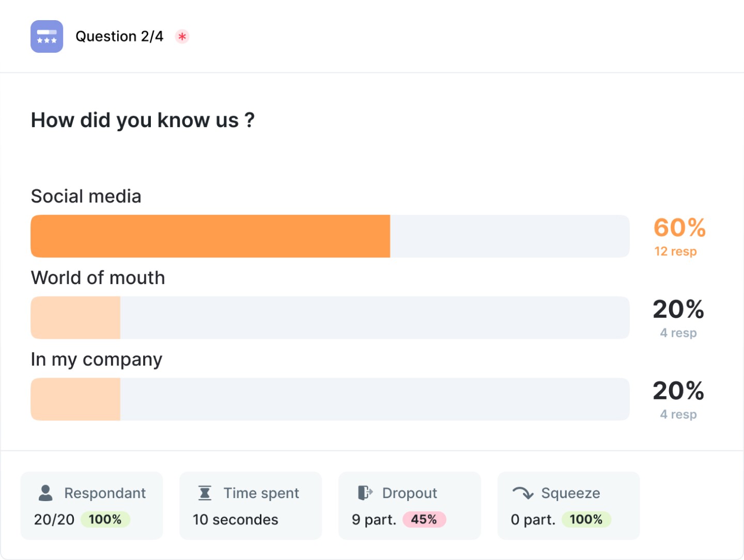This screenshot has height=560, width=744.
Task: Click the Squeeze 100% green badge
Action: 586,519
